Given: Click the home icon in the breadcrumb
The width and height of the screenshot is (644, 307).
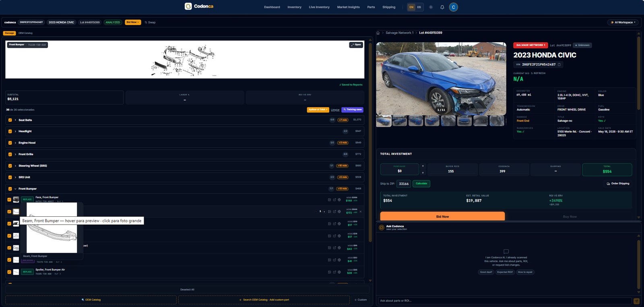Looking at the screenshot, I should 378,33.
